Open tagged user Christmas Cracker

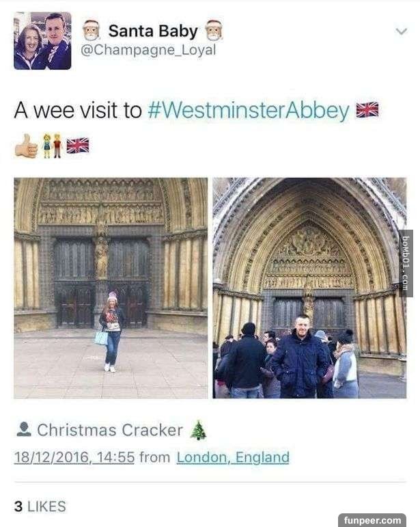click(110, 430)
